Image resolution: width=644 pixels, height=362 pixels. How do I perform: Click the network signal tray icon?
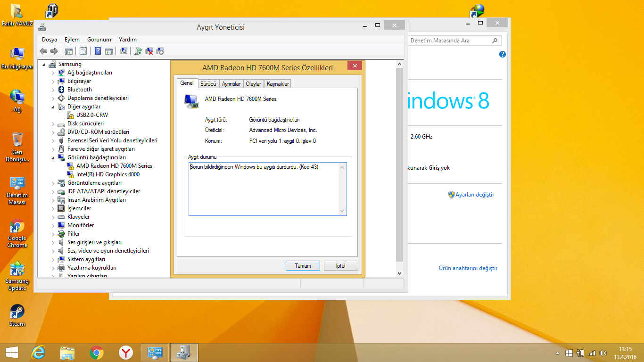click(x=592, y=353)
